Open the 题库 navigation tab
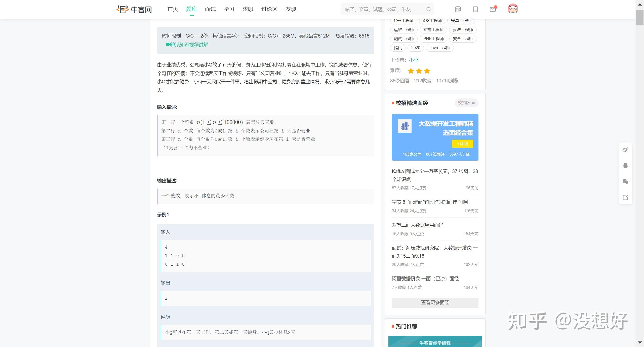644x347 pixels. [x=191, y=9]
